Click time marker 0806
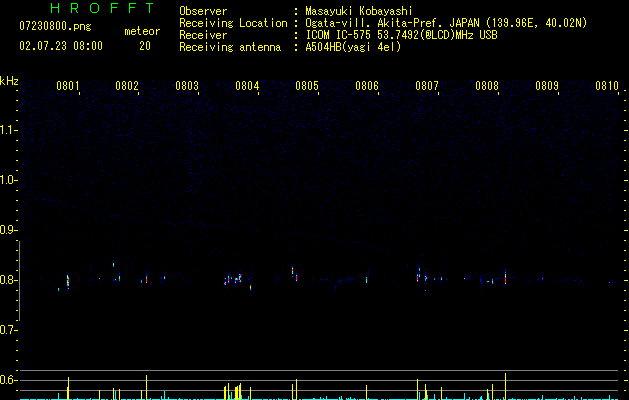 coord(367,86)
